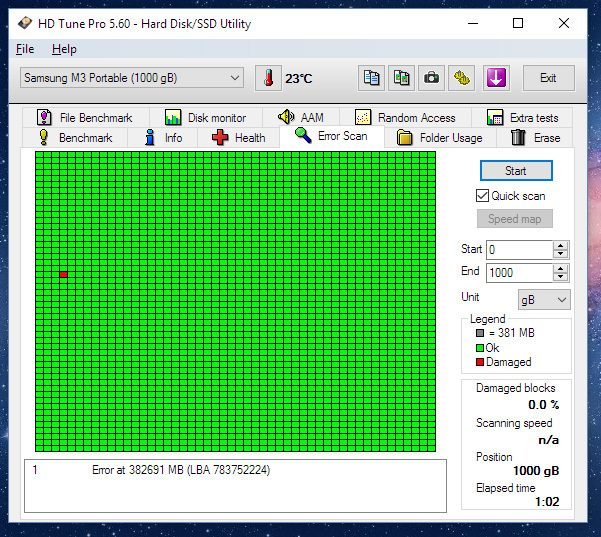Image resolution: width=601 pixels, height=537 pixels.
Task: Switch to the Health tab
Action: [239, 138]
